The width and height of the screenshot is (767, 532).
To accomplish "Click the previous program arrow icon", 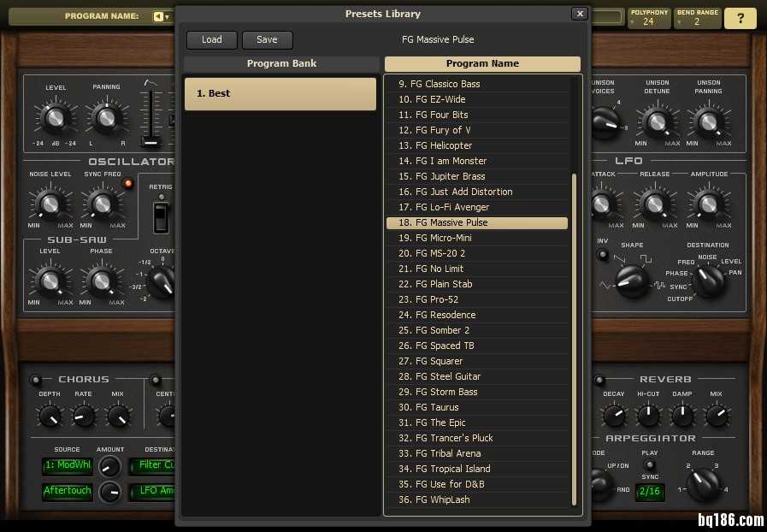I will [160, 16].
